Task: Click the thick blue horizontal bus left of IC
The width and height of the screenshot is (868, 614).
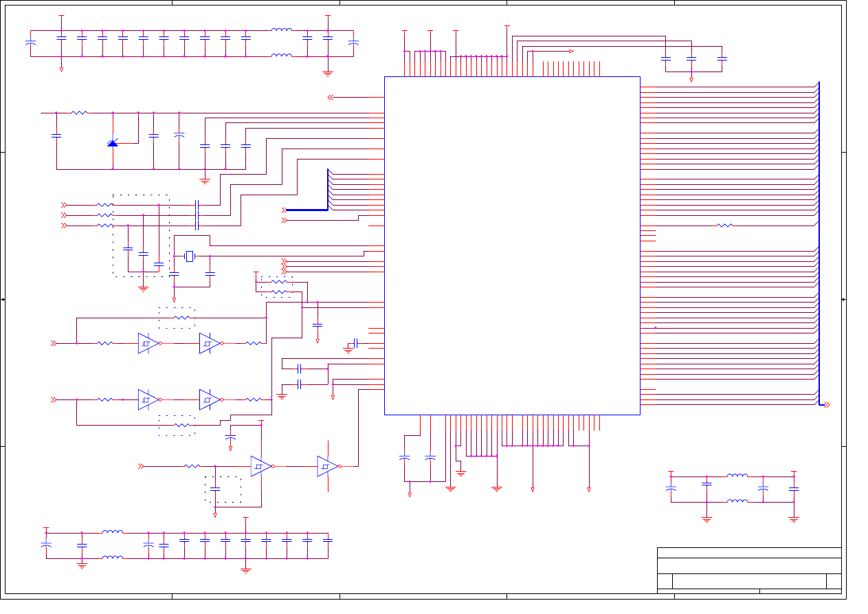Action: click(307, 210)
